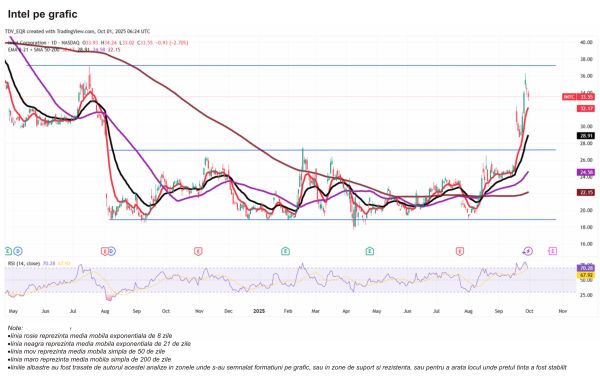This screenshot has height=379, width=600.
Task: Click the Apr label on the time axis
Action: click(x=346, y=311)
